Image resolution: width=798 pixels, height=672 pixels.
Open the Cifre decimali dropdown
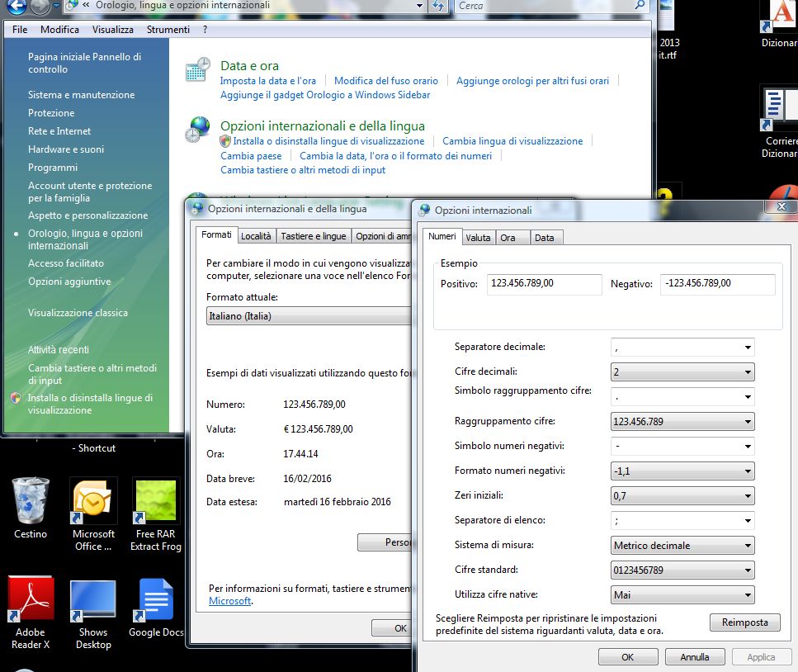pos(682,372)
